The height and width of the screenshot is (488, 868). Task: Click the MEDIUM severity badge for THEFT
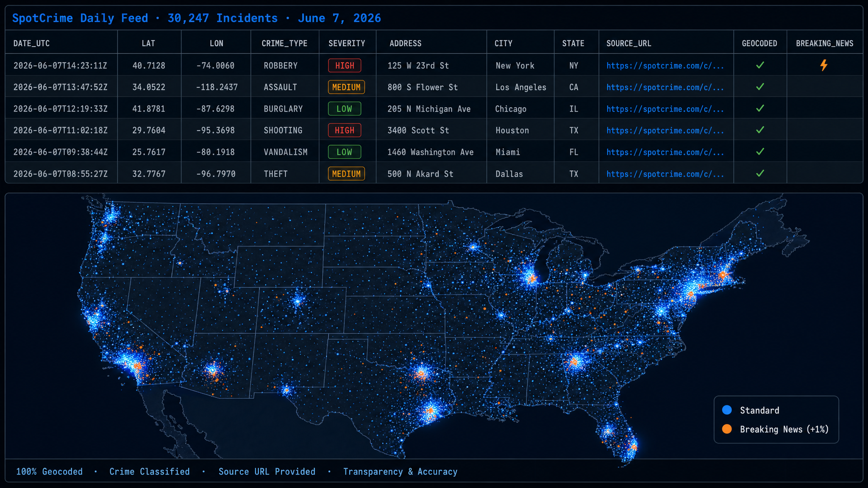(346, 174)
